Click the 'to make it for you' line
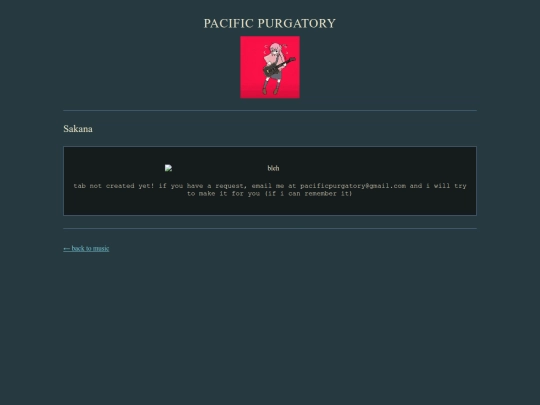This screenshot has height=405, width=540. pos(270,194)
